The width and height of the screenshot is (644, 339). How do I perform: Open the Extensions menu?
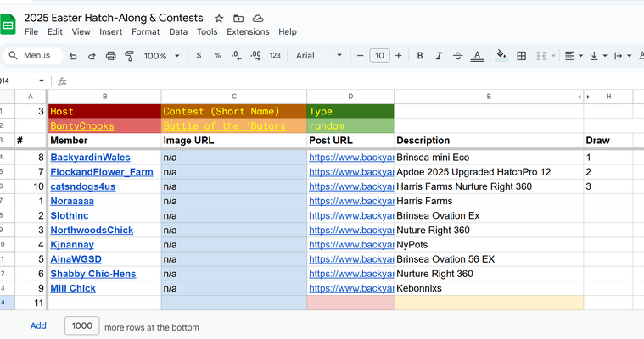point(248,31)
